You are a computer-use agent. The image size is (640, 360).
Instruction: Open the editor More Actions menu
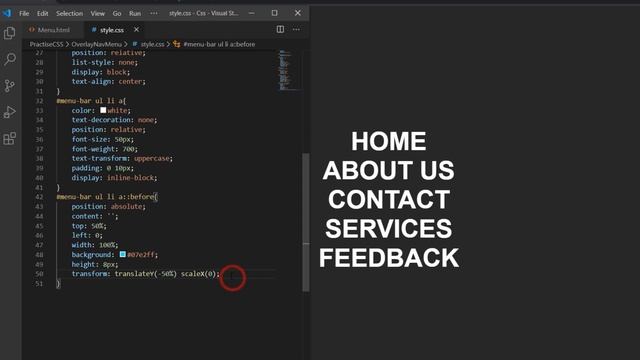click(x=296, y=29)
